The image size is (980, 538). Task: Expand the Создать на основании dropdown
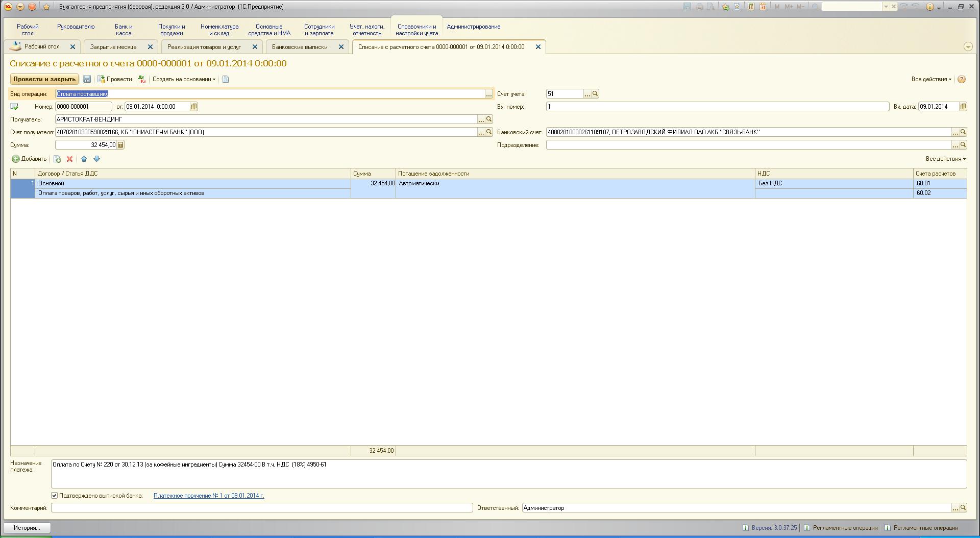coord(184,79)
